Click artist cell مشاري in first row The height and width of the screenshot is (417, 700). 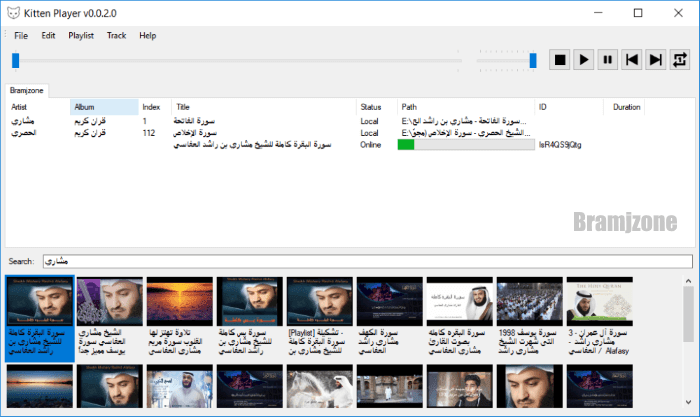pyautogui.click(x=23, y=121)
